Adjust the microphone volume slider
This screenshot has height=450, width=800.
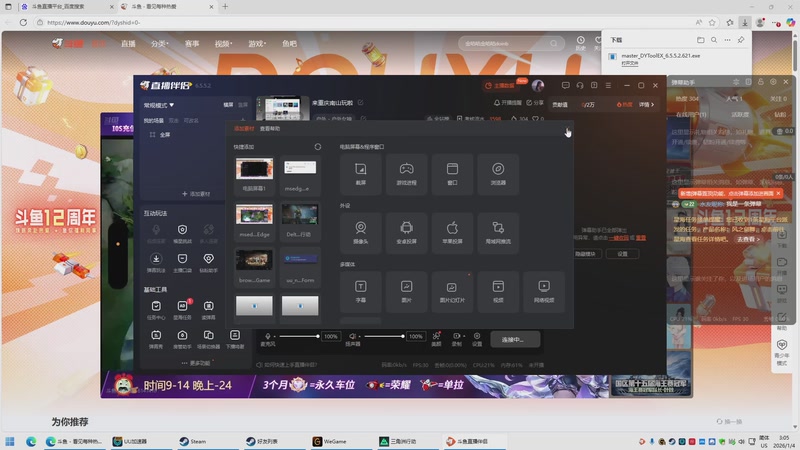point(298,336)
